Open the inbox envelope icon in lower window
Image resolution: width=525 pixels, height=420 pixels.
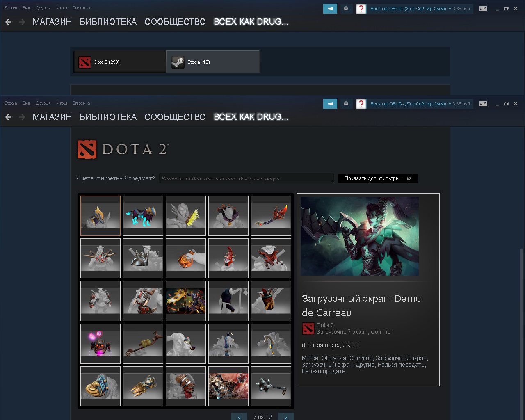tap(346, 104)
